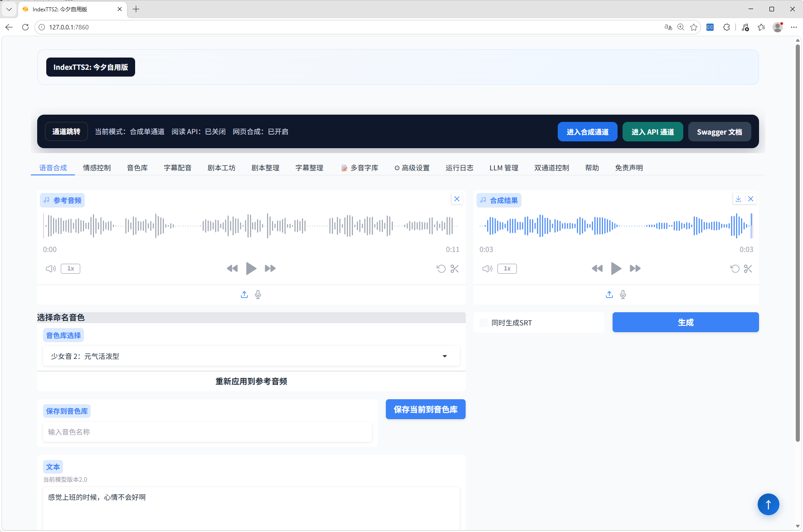Click the address bar URL
803x532 pixels.
coord(69,27)
